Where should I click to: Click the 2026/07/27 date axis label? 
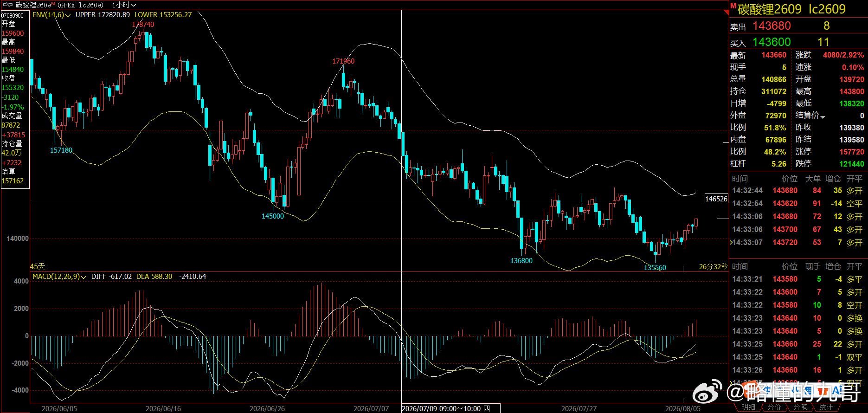click(x=579, y=409)
